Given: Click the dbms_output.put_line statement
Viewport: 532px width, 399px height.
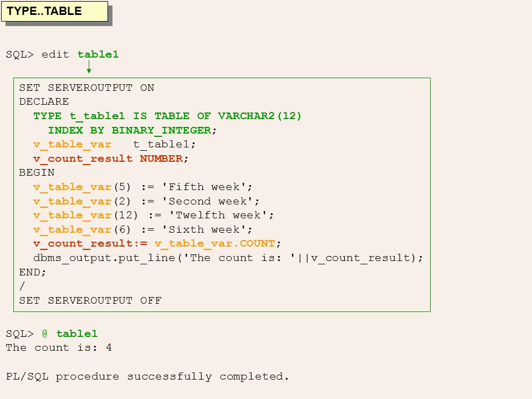Looking at the screenshot, I should pos(228,258).
